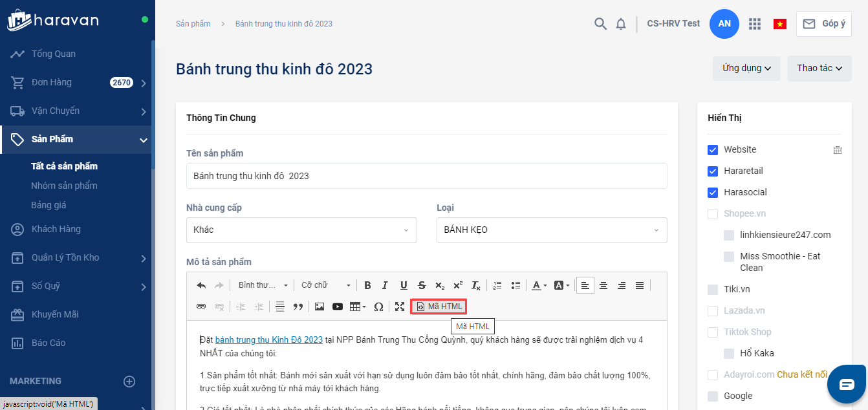Maximize the editor with the fullscreen icon
868x410 pixels.
click(x=400, y=307)
